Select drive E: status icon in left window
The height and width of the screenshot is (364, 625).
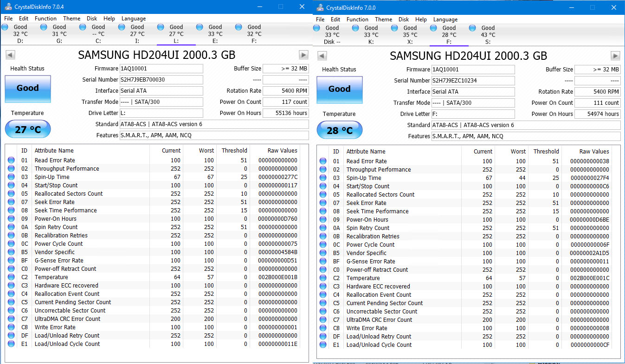pos(200,27)
